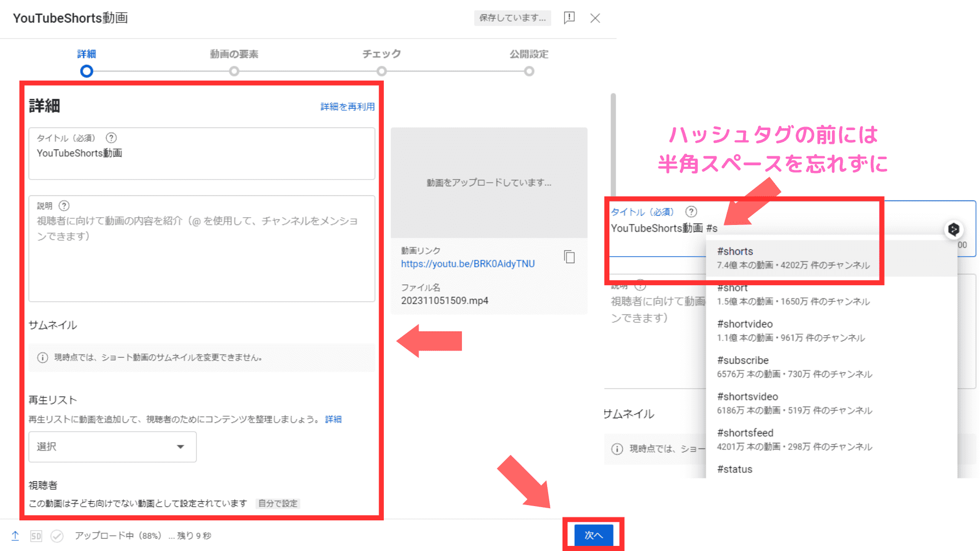Click help icon beside title in right panel

[691, 212]
